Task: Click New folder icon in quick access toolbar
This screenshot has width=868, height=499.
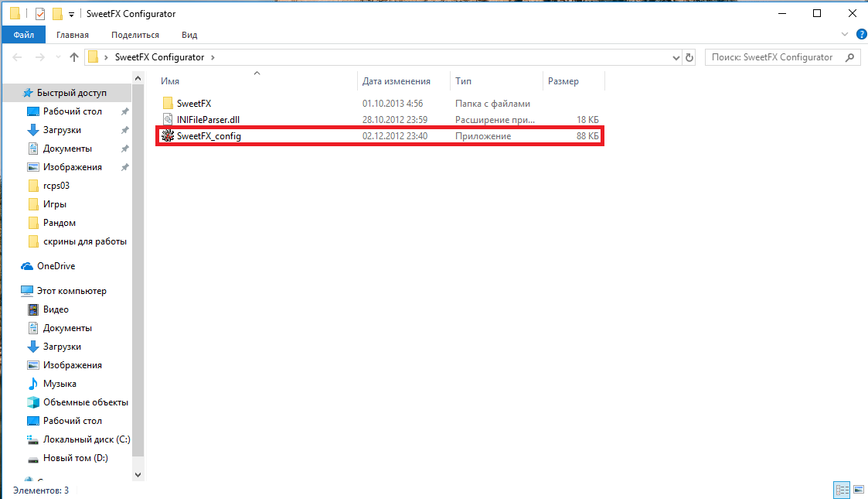Action: (x=57, y=14)
